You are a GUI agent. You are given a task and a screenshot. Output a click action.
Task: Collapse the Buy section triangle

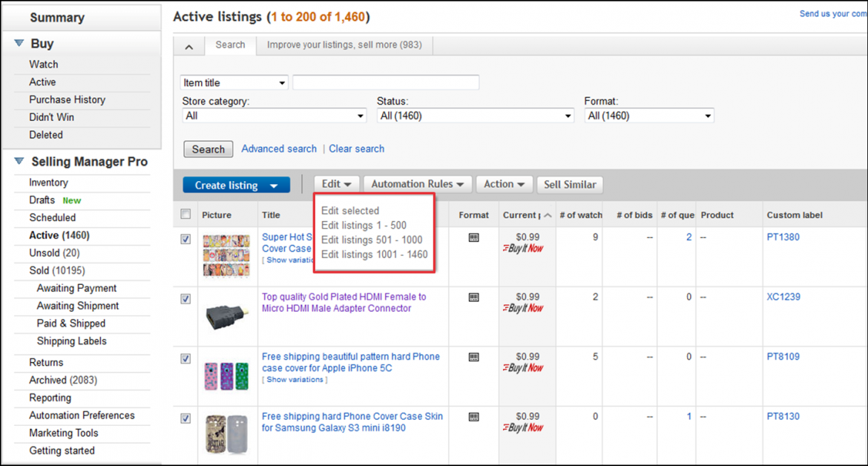click(19, 44)
